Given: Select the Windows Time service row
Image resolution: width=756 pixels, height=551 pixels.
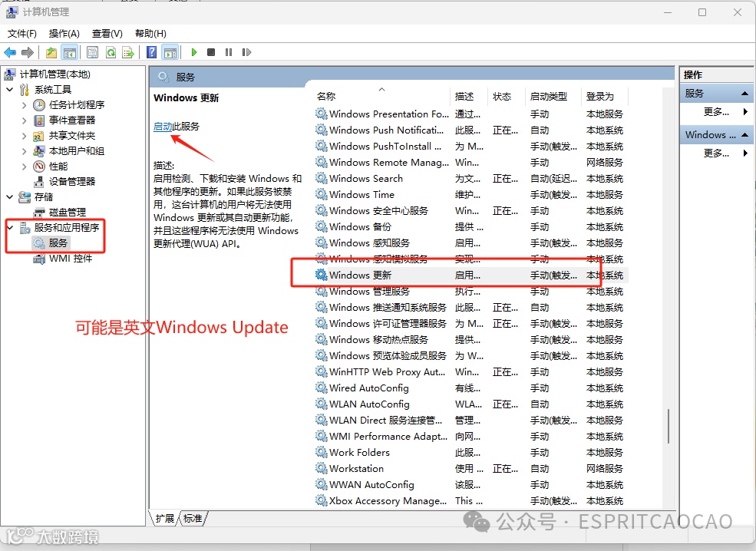Looking at the screenshot, I should coord(471,195).
